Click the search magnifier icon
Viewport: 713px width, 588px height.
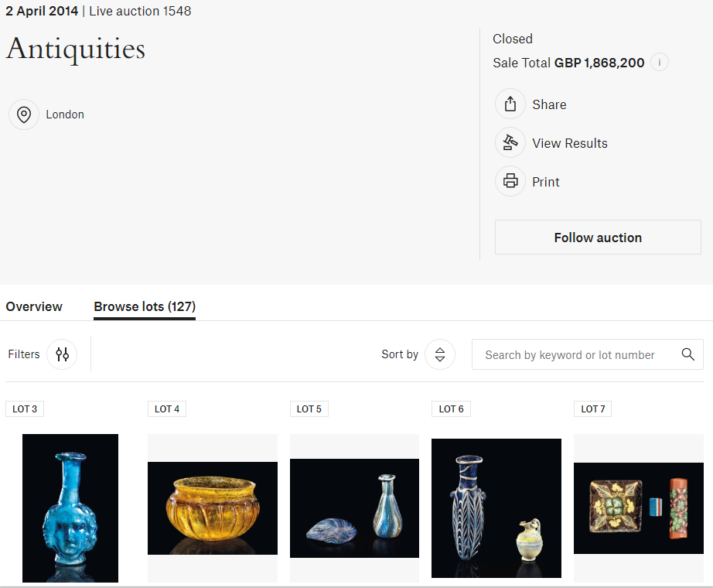click(687, 354)
